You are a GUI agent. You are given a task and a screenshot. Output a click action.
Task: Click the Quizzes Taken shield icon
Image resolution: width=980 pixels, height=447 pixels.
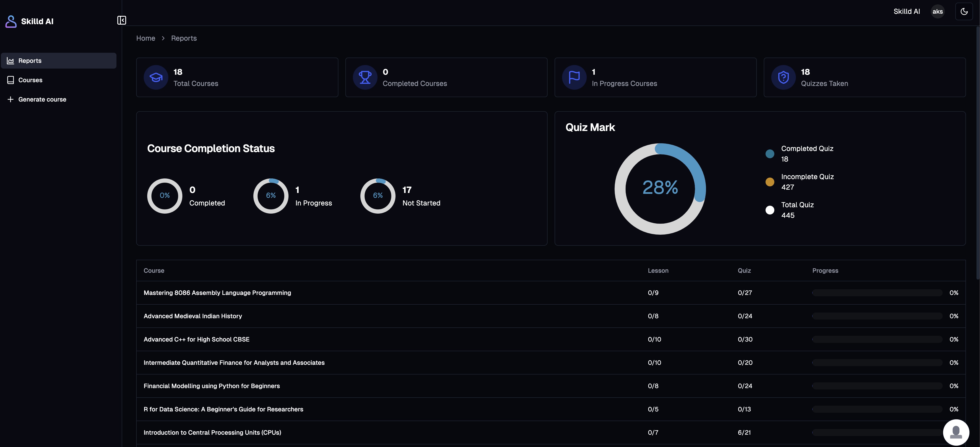(x=783, y=78)
